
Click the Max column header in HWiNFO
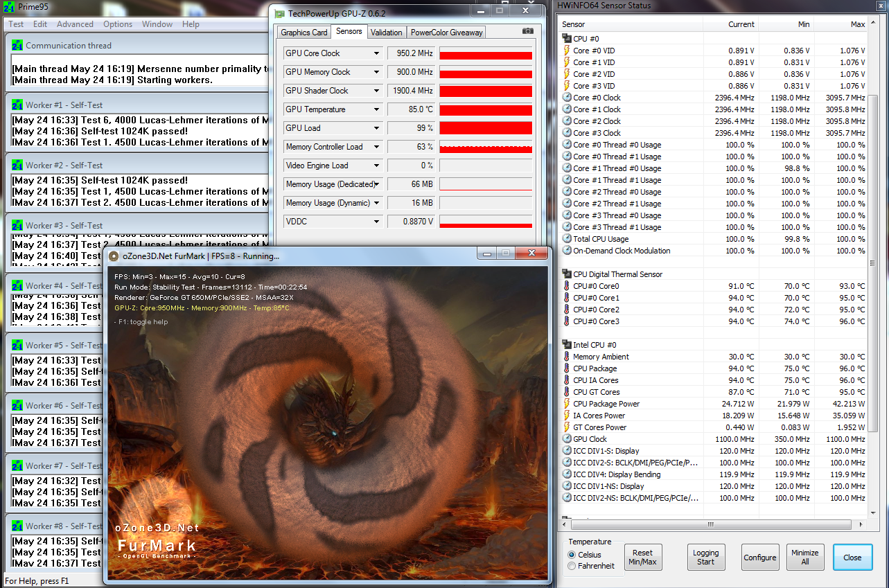840,24
